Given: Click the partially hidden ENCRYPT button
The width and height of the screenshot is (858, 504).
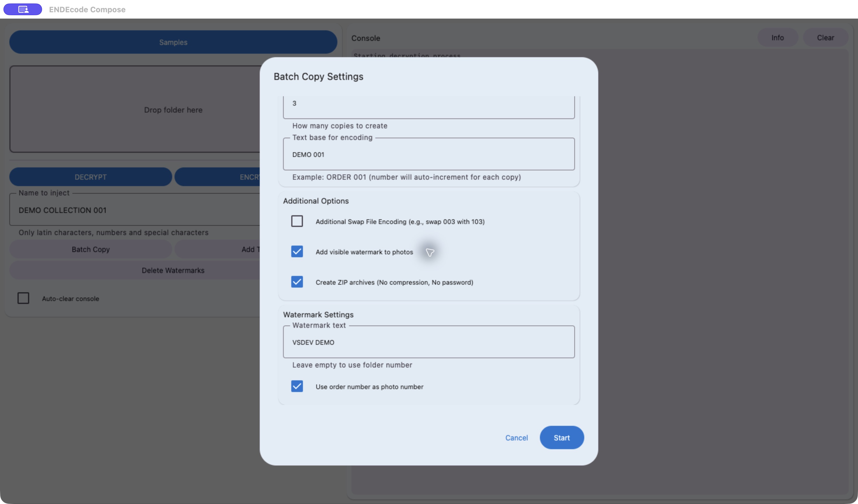Looking at the screenshot, I should tap(217, 177).
